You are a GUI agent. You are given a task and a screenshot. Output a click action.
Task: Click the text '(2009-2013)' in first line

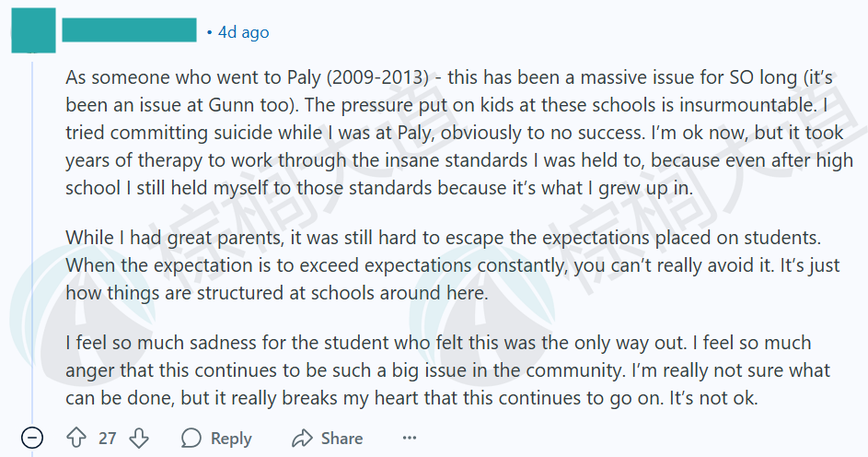377,77
